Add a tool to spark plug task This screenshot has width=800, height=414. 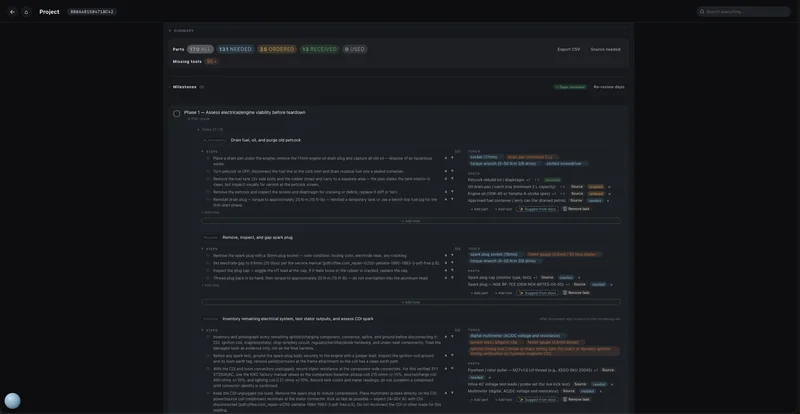[503, 293]
